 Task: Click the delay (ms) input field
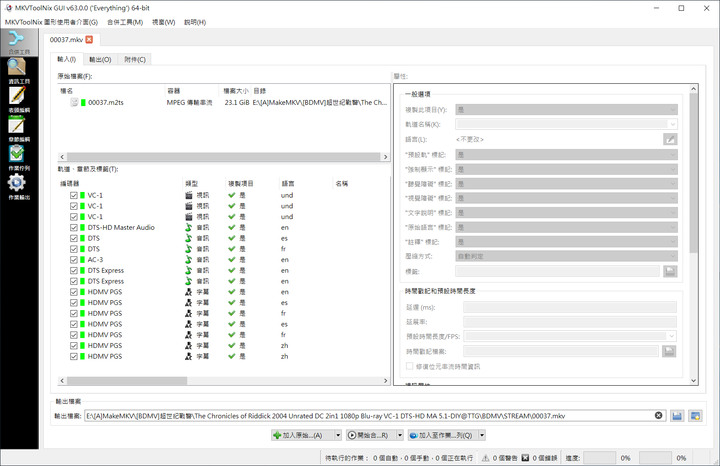point(569,307)
